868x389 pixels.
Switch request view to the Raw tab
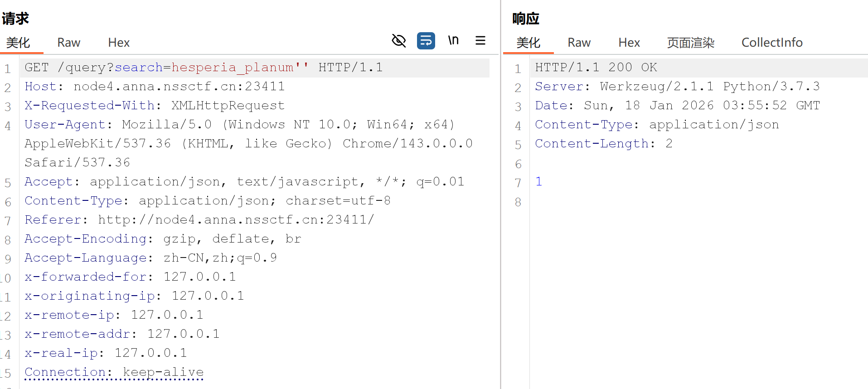[x=68, y=43]
